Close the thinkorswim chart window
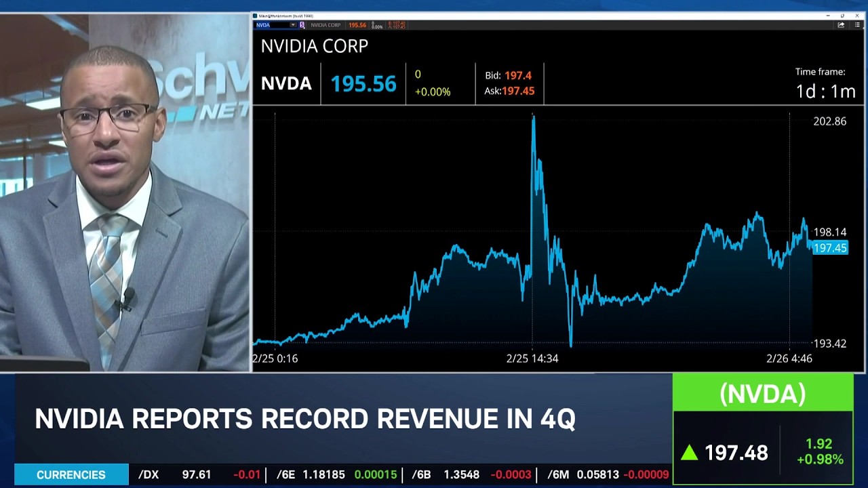Image resolution: width=868 pixels, height=488 pixels. point(857,16)
